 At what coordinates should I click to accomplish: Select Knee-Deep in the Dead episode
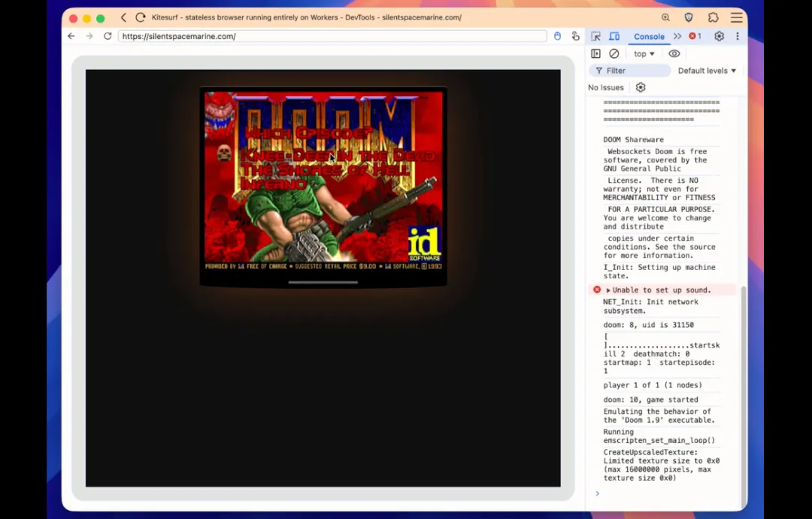click(x=337, y=155)
